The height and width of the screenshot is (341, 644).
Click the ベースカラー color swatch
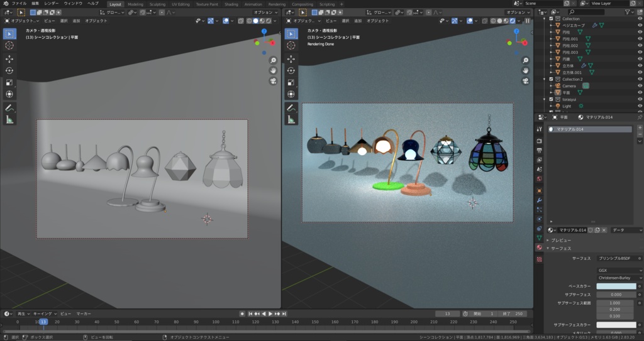click(x=616, y=286)
